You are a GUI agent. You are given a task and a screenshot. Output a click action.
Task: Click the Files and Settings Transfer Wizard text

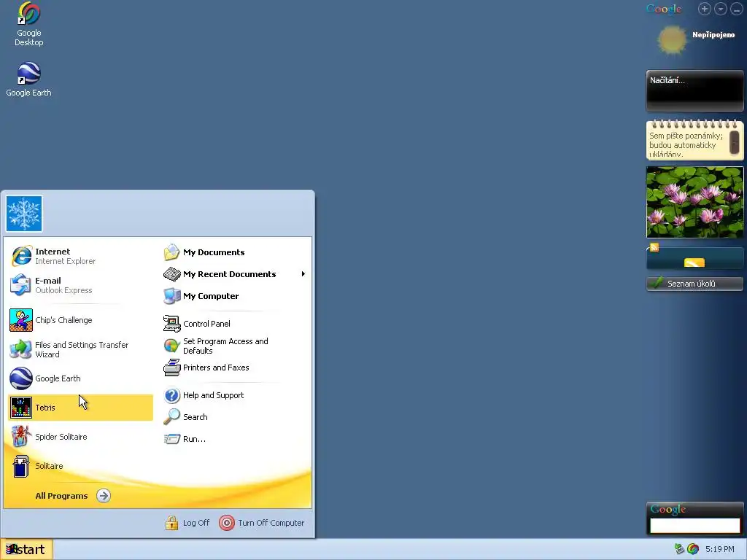[82, 349]
